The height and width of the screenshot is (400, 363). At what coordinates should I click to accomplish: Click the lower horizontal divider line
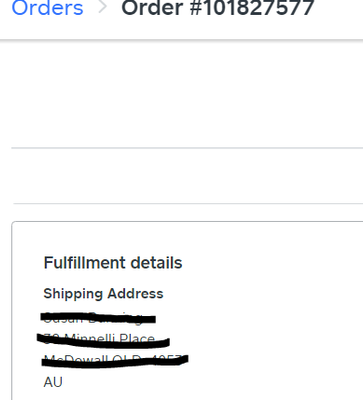click(188, 203)
